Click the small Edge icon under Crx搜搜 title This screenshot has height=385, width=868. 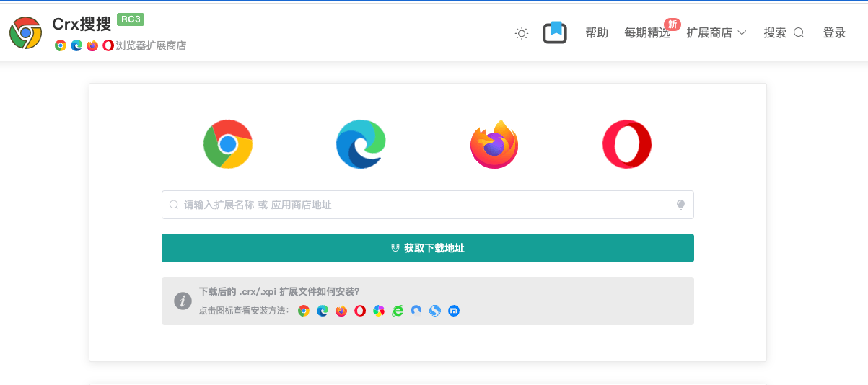tap(76, 45)
